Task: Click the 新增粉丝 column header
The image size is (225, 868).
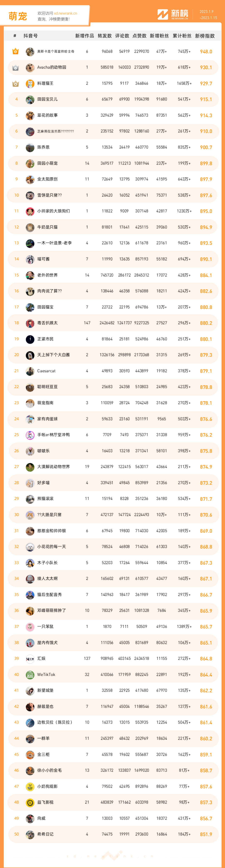Action: 159,36
